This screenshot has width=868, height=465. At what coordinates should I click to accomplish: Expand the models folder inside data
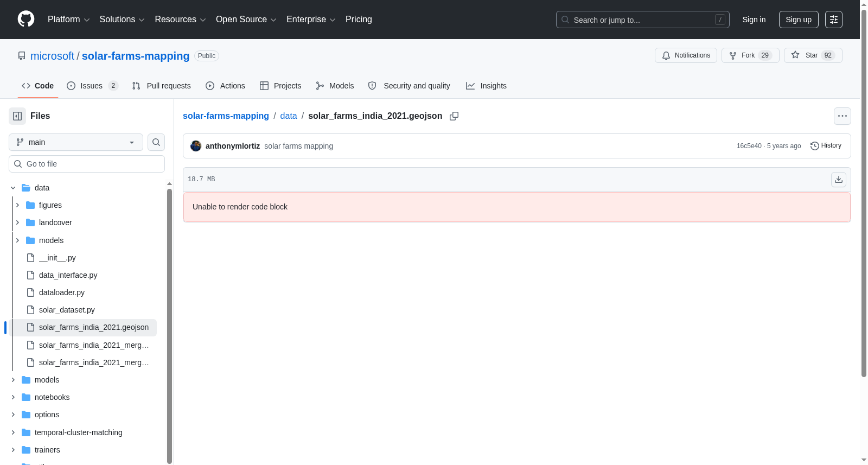tap(17, 240)
